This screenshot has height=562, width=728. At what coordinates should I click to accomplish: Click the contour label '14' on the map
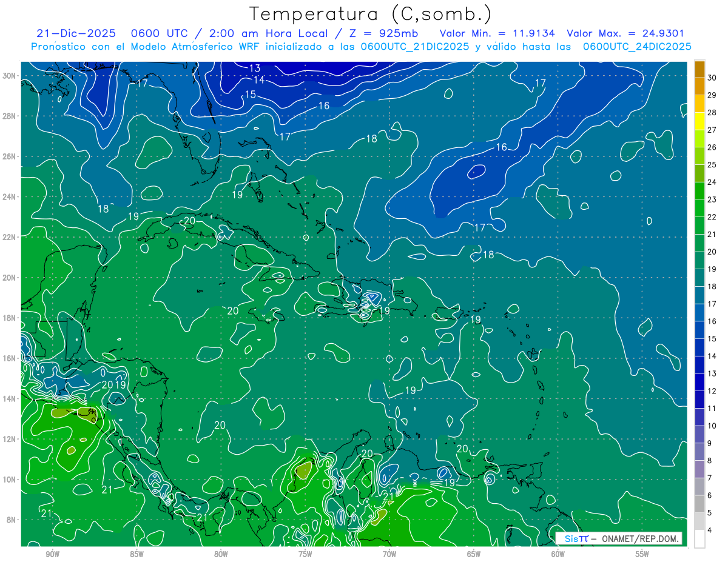tap(259, 80)
